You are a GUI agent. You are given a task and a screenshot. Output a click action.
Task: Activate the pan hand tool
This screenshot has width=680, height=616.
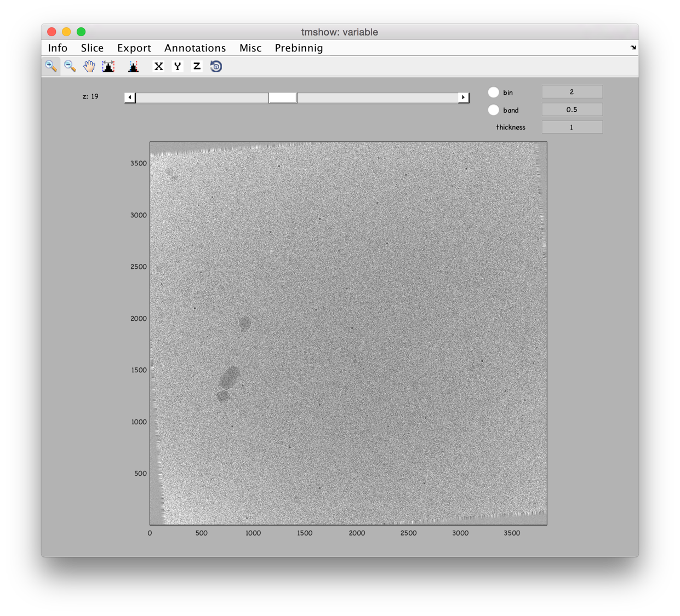(89, 66)
